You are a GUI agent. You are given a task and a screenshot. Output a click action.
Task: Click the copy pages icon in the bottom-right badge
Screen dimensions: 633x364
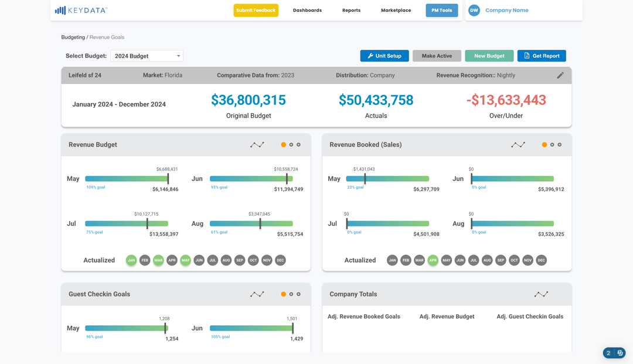[x=621, y=353]
